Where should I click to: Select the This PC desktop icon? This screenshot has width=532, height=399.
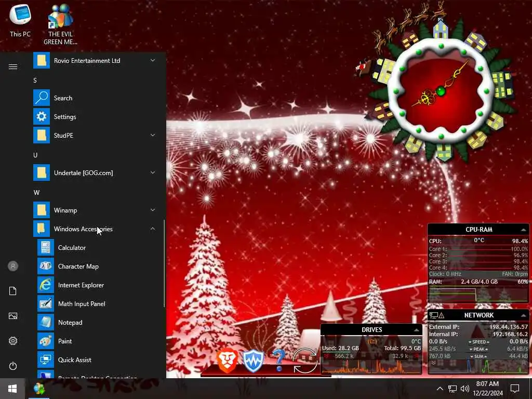click(20, 20)
